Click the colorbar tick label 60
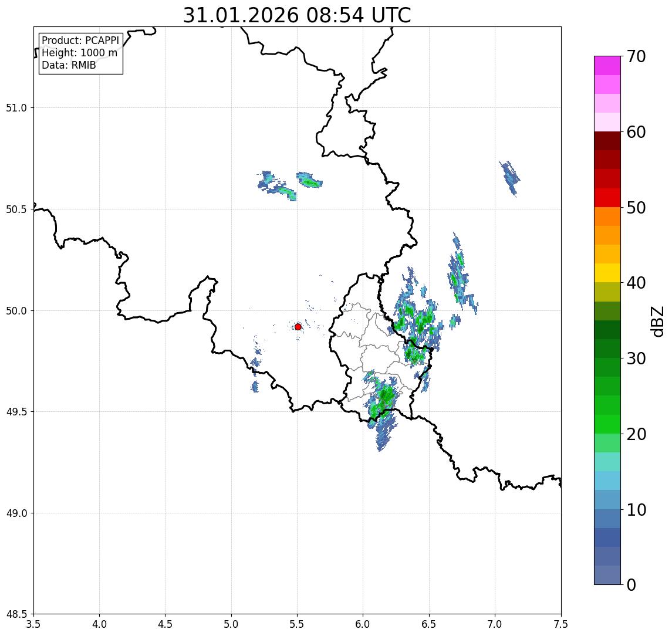The image size is (672, 636). point(636,132)
